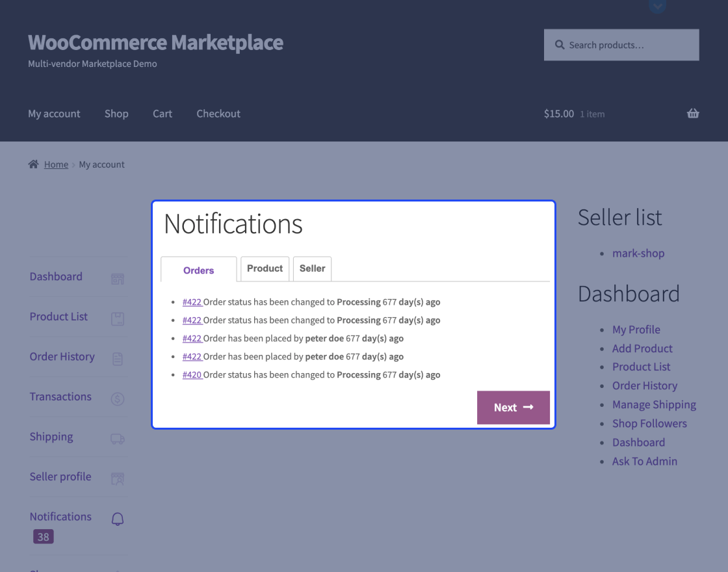Viewport: 728px width, 572px height.
Task: Switch to the Product notifications tab
Action: click(265, 268)
